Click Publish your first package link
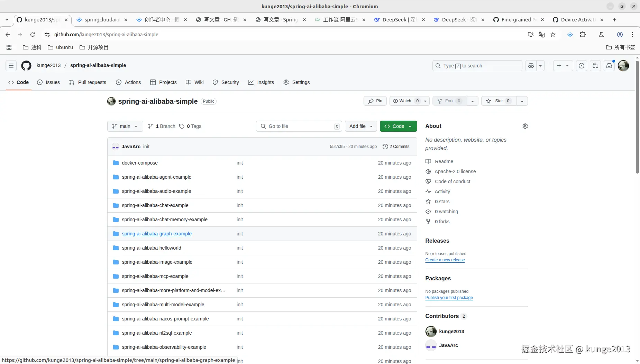The image size is (640, 364). (x=449, y=298)
